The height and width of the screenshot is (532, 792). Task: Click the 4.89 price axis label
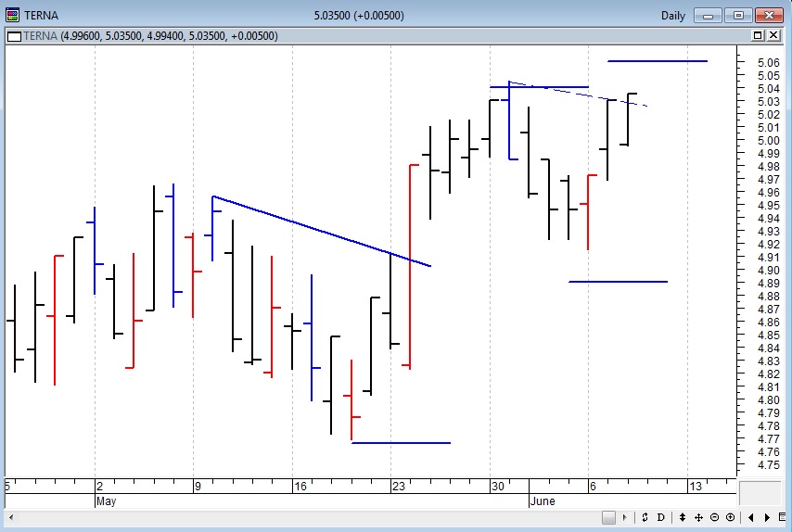point(768,284)
